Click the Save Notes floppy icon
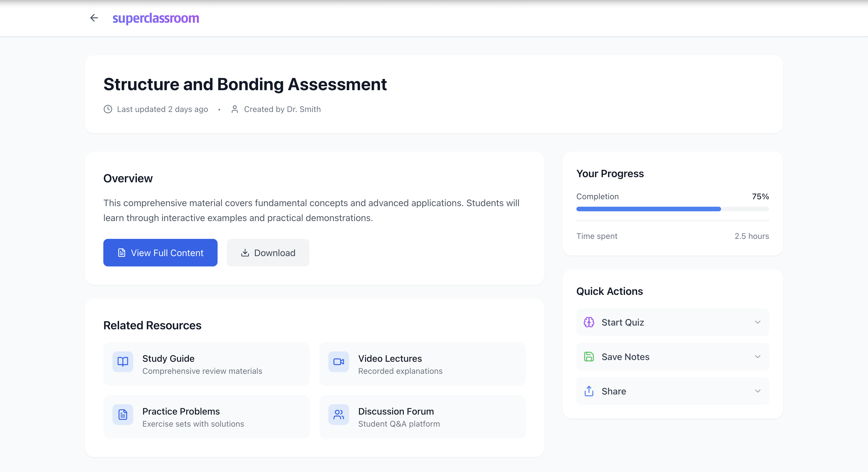The image size is (868, 472). coord(589,357)
